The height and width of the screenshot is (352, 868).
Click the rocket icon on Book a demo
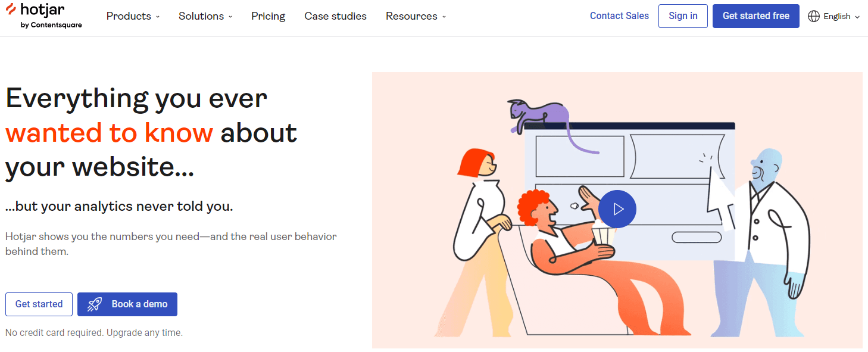click(95, 304)
